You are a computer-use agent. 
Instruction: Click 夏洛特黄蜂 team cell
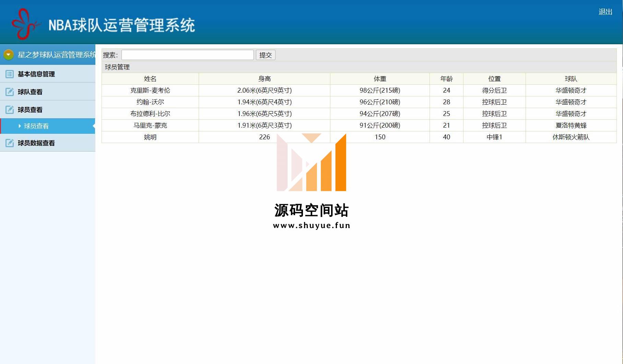(x=571, y=125)
